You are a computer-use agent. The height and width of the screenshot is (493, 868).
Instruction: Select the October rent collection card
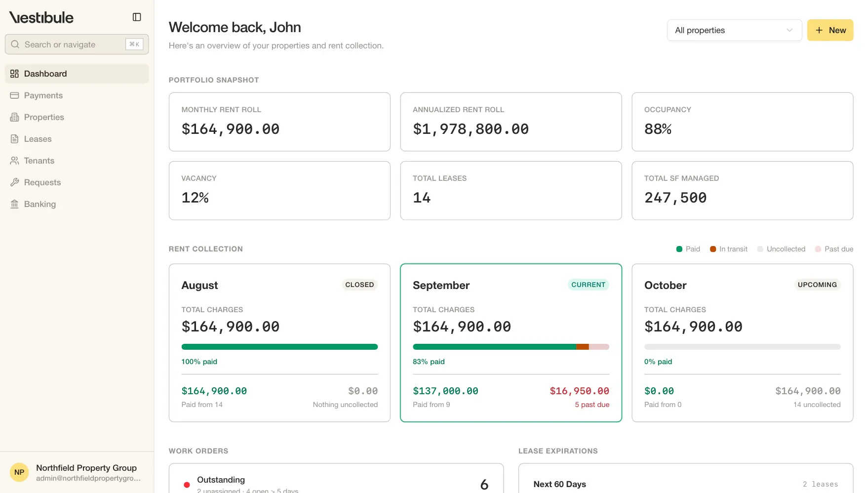(x=742, y=343)
